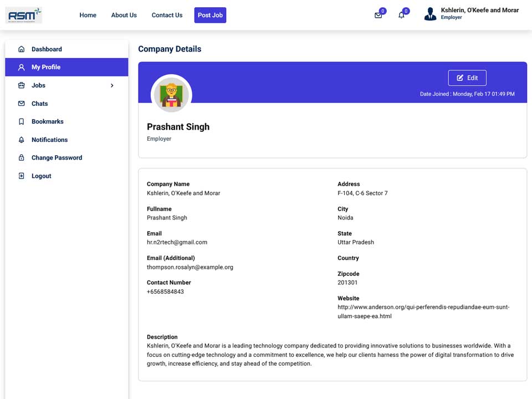This screenshot has height=399, width=532.
Task: Click the employer avatar silhouette icon
Action: pyautogui.click(x=430, y=14)
